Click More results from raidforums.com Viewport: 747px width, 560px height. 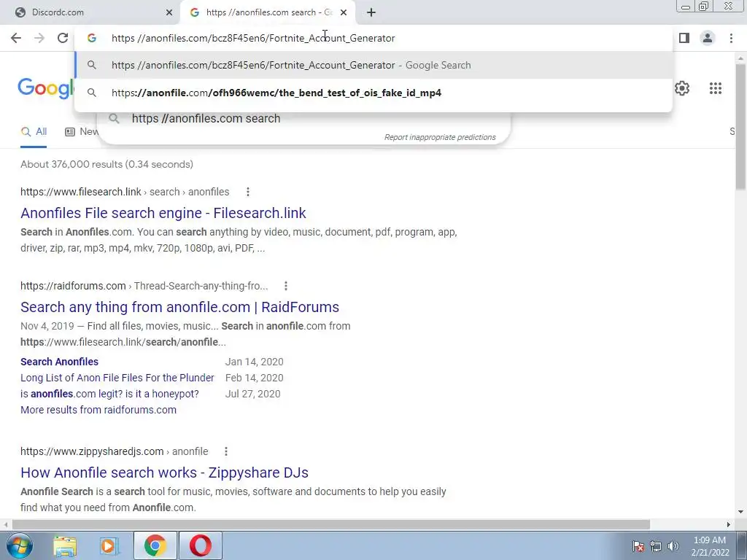pyautogui.click(x=98, y=410)
